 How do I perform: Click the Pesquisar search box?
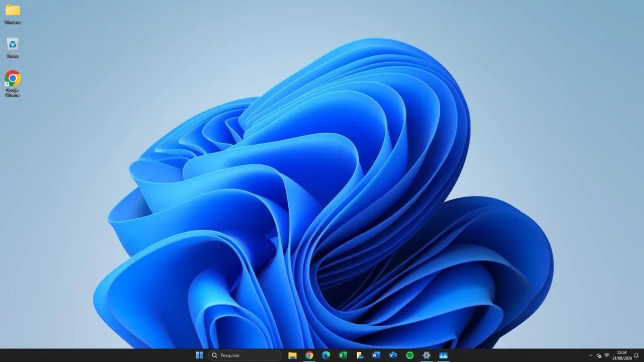tap(245, 355)
